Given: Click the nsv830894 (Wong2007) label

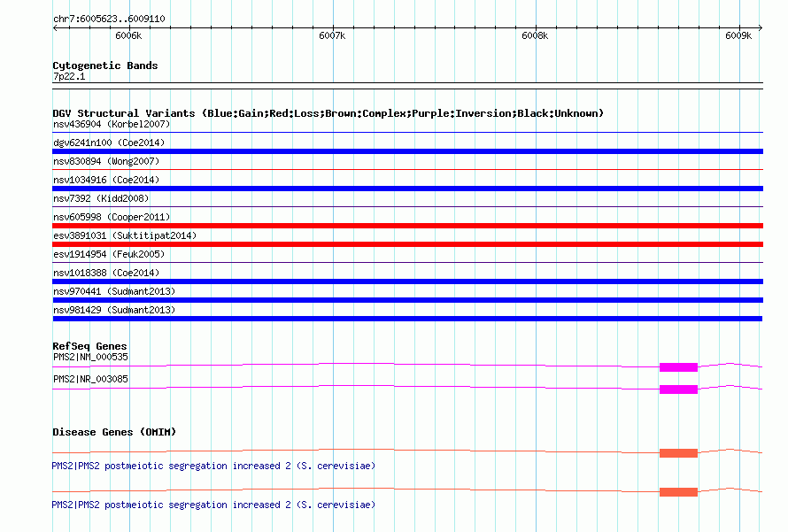Looking at the screenshot, I should pyautogui.click(x=106, y=161).
